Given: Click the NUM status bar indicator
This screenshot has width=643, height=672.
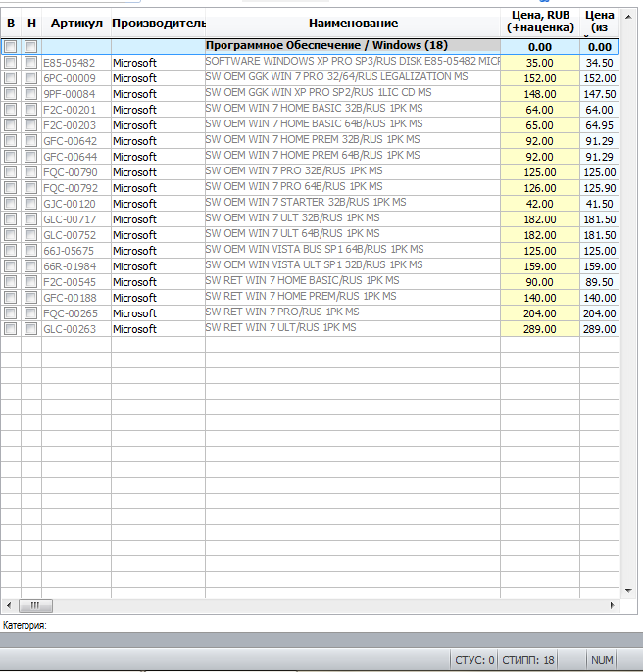Looking at the screenshot, I should [602, 660].
